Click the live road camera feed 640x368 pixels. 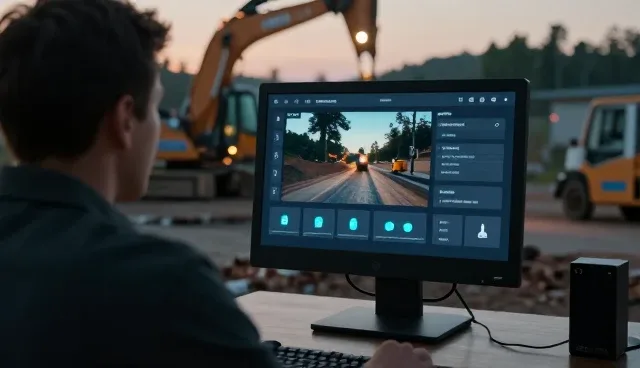[x=356, y=158]
